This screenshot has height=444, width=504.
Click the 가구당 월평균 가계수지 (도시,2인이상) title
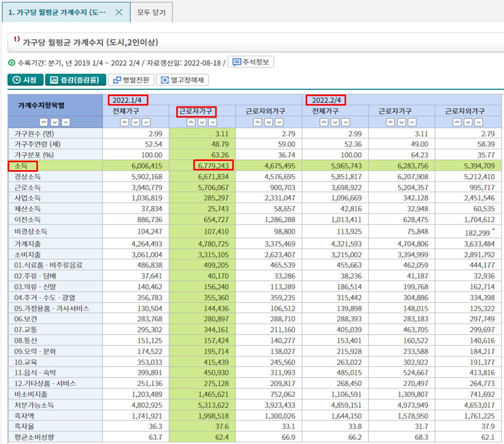pyautogui.click(x=90, y=42)
